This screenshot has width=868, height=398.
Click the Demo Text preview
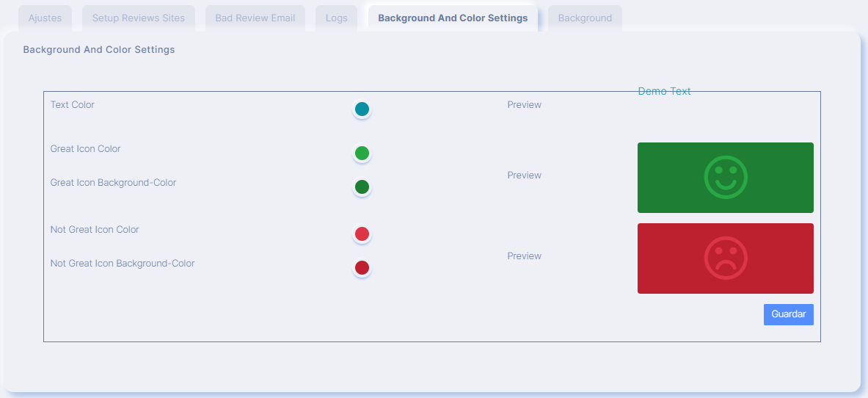point(664,91)
